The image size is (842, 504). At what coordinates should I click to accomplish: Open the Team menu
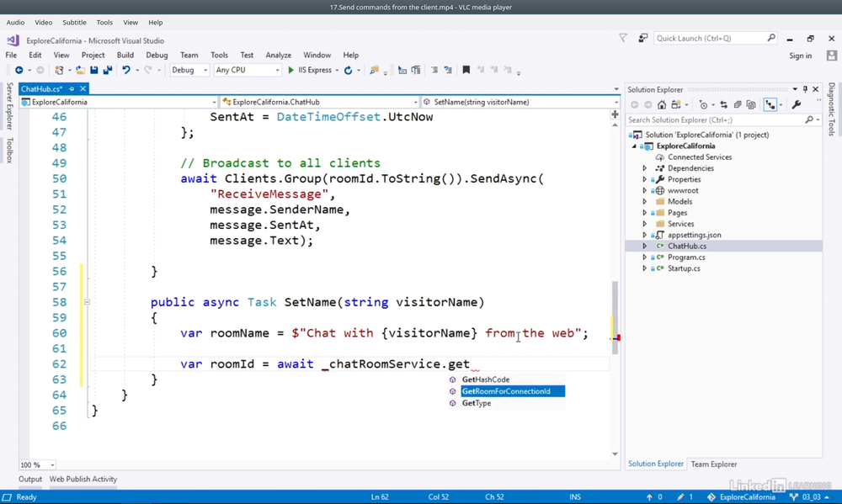point(189,56)
